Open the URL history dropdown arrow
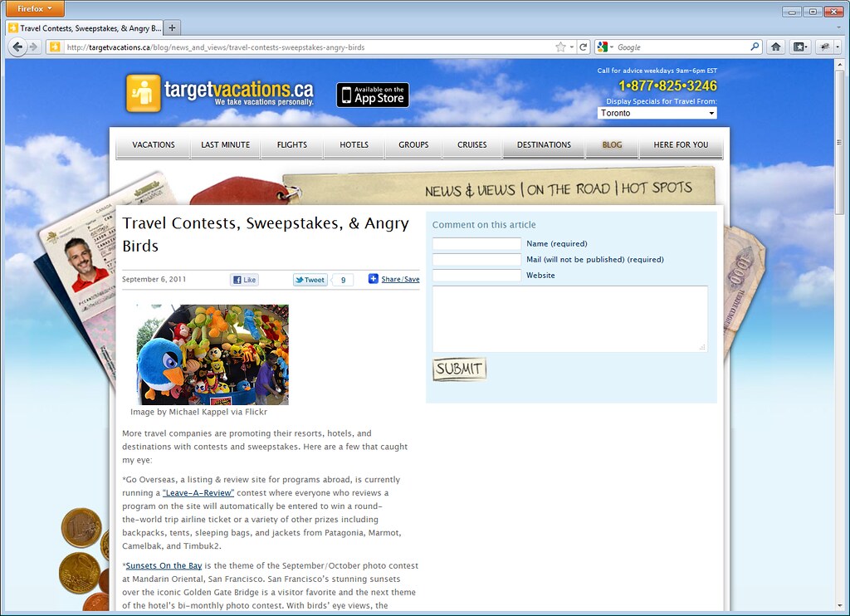850x616 pixels. (x=571, y=47)
